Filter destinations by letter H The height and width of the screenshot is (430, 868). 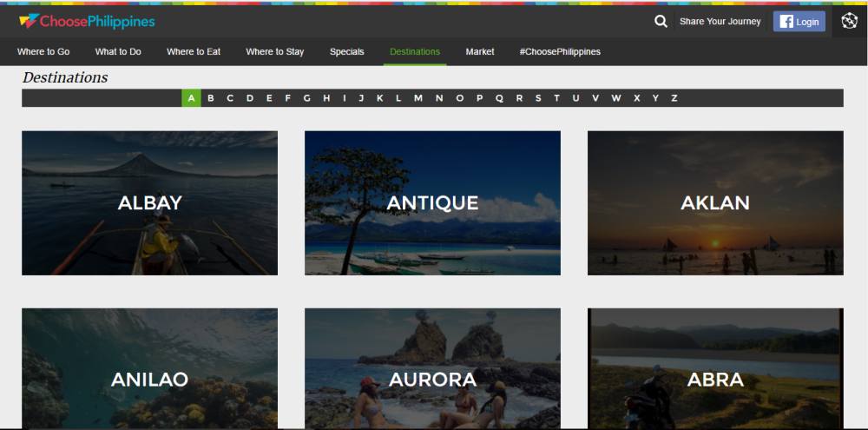pos(326,98)
